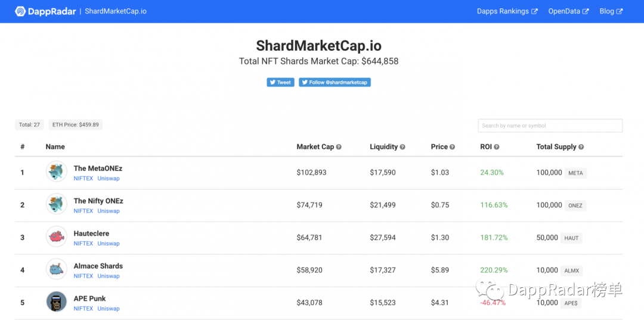Open the OpenData menu link

click(x=568, y=11)
